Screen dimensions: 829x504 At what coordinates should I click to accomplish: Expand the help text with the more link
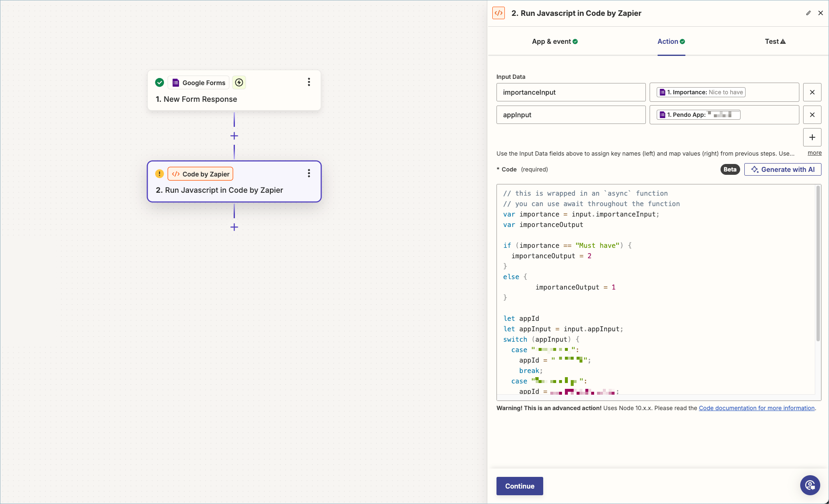click(x=814, y=153)
